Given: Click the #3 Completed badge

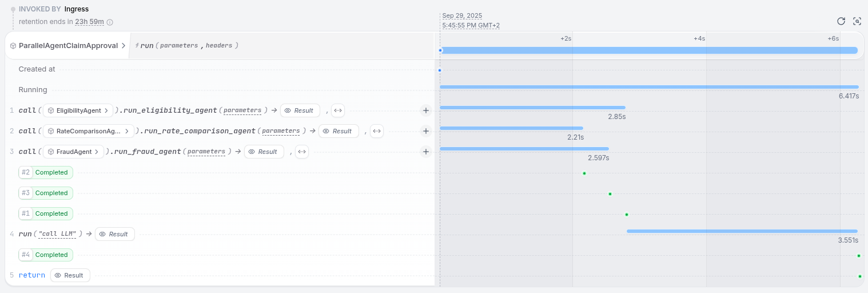Looking at the screenshot, I should (x=46, y=193).
